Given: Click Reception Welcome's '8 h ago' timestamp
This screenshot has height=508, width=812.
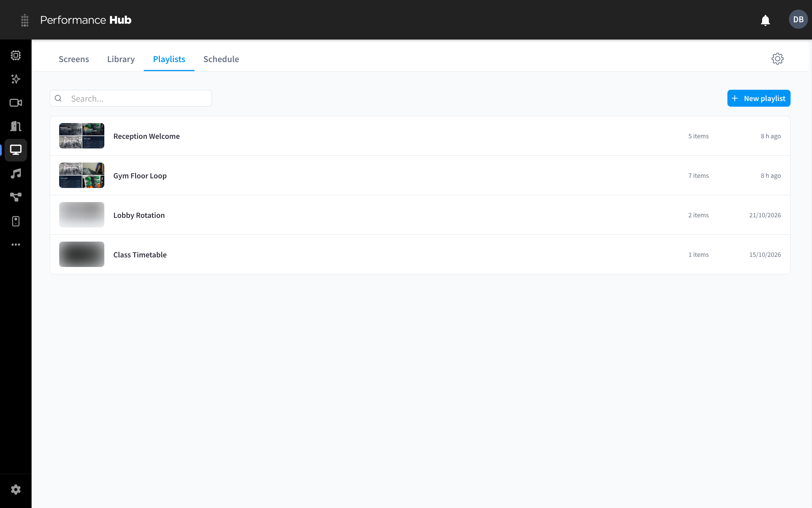Looking at the screenshot, I should pyautogui.click(x=771, y=136).
